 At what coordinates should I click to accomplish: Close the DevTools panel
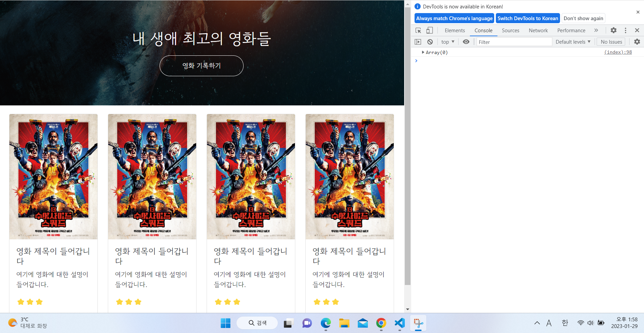(637, 30)
